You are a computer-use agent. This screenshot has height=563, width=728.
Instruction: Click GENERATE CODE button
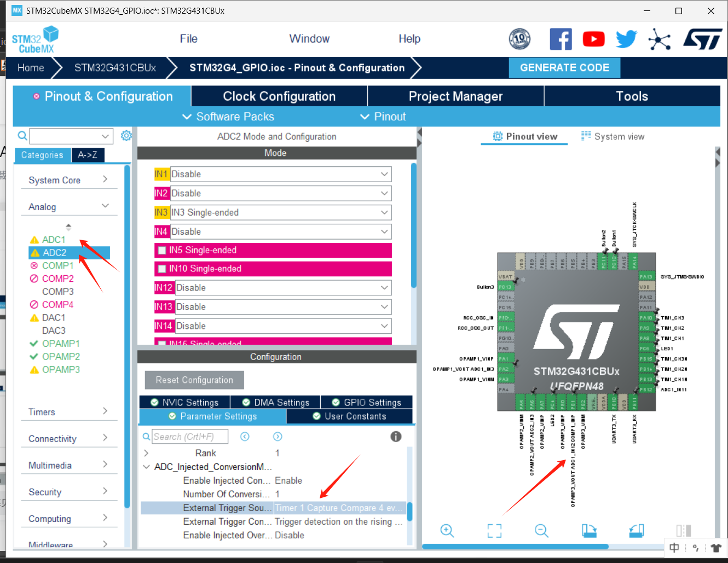564,68
